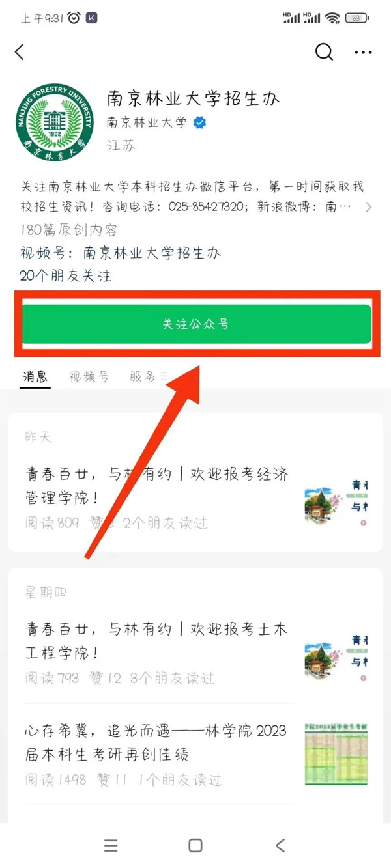The width and height of the screenshot is (391, 868).
Task: Open the 20个朋友关注 friends list
Action: (66, 276)
